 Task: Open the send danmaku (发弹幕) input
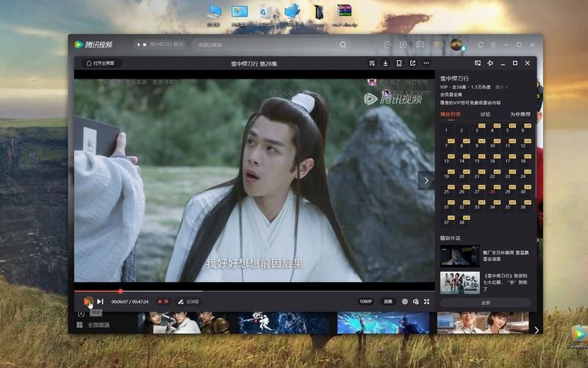[x=189, y=302]
